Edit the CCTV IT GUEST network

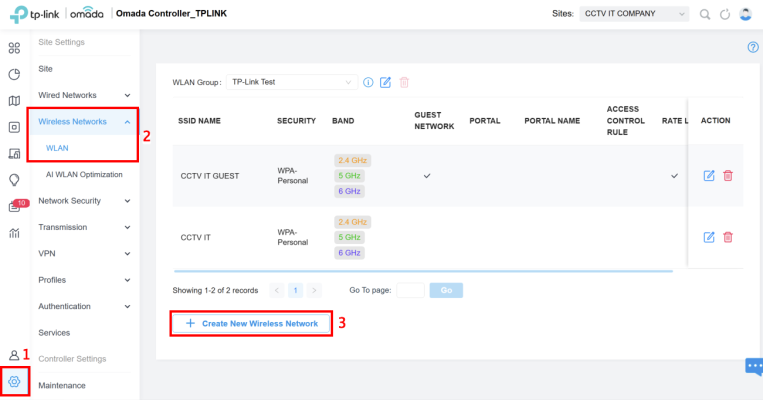click(709, 176)
